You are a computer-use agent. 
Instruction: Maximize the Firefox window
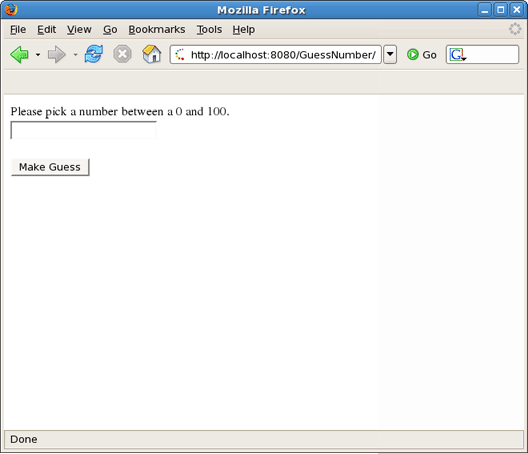500,10
